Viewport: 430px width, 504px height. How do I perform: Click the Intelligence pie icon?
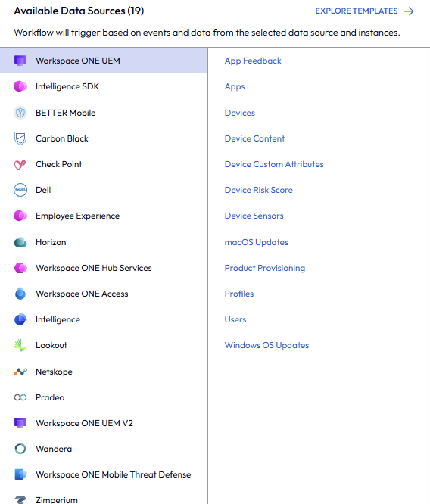pos(20,319)
